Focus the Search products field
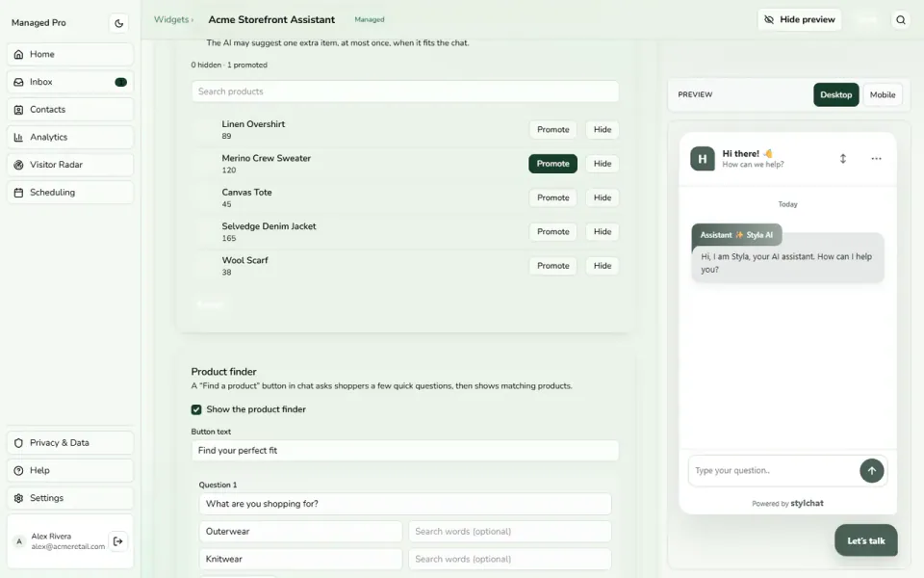This screenshot has width=924, height=578. click(x=405, y=92)
